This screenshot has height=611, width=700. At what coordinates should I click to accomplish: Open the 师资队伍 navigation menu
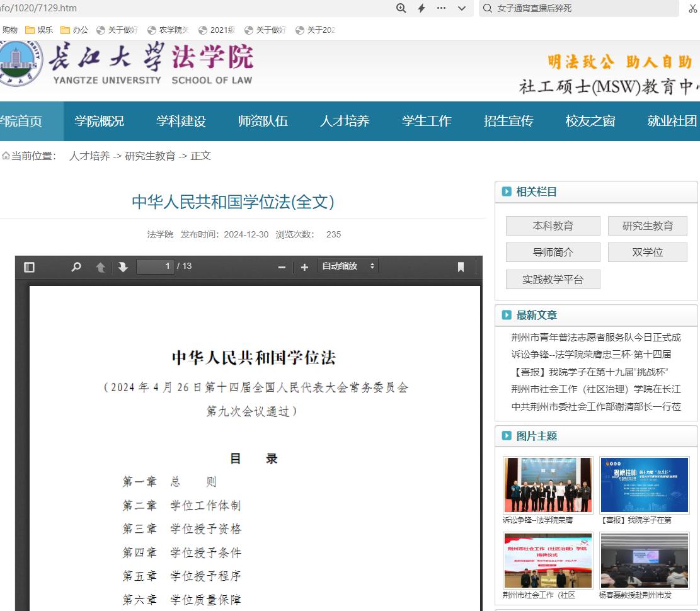263,122
